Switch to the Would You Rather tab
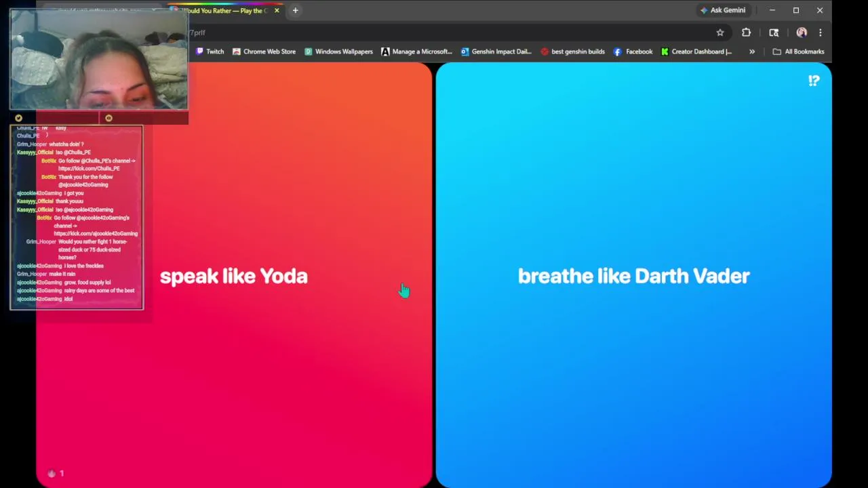The image size is (868, 488). click(226, 11)
